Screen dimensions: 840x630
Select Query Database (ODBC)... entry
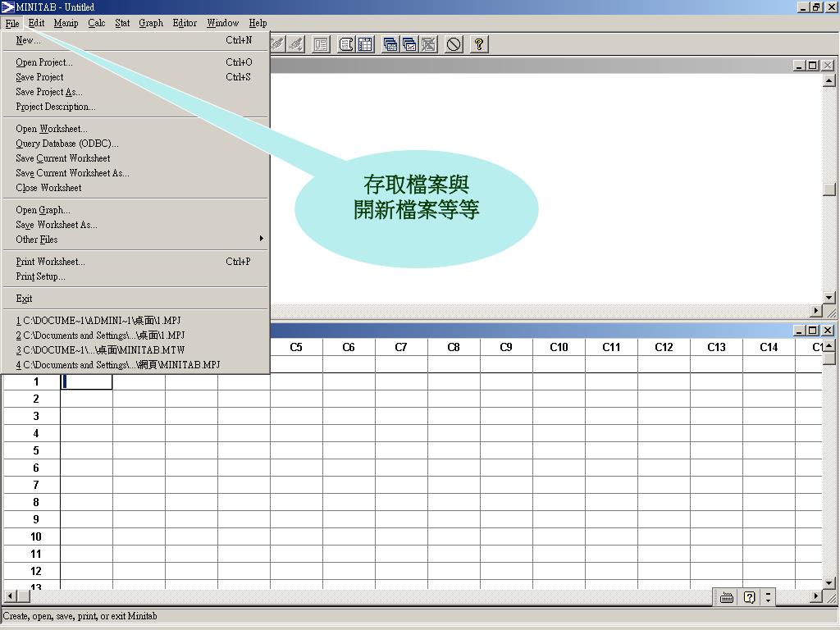tap(135, 144)
